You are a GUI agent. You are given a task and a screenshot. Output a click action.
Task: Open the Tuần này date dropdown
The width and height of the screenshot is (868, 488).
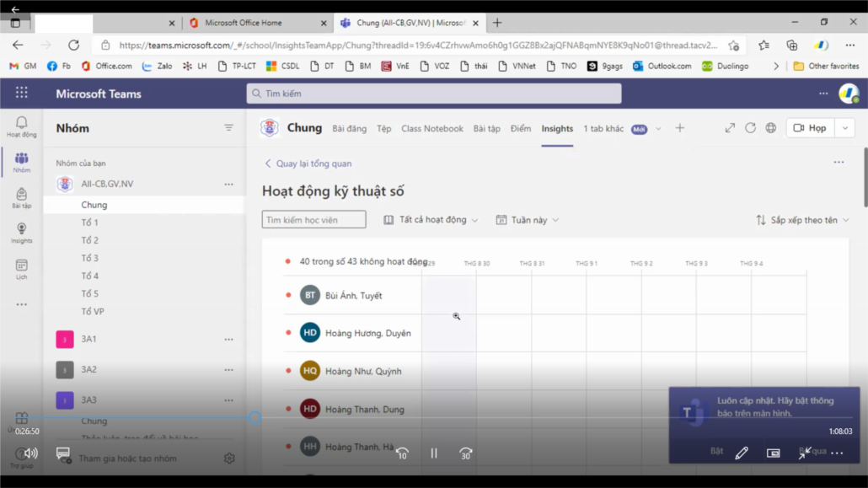(x=528, y=220)
